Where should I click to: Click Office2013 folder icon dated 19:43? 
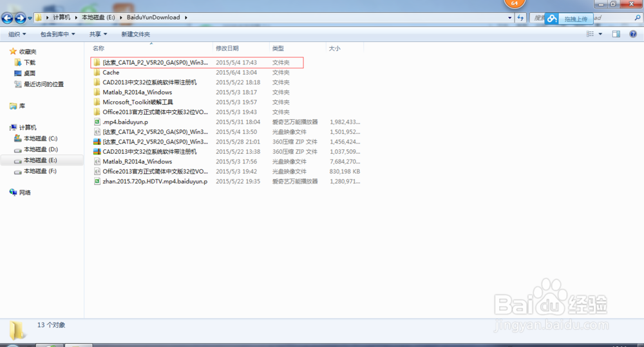[97, 112]
